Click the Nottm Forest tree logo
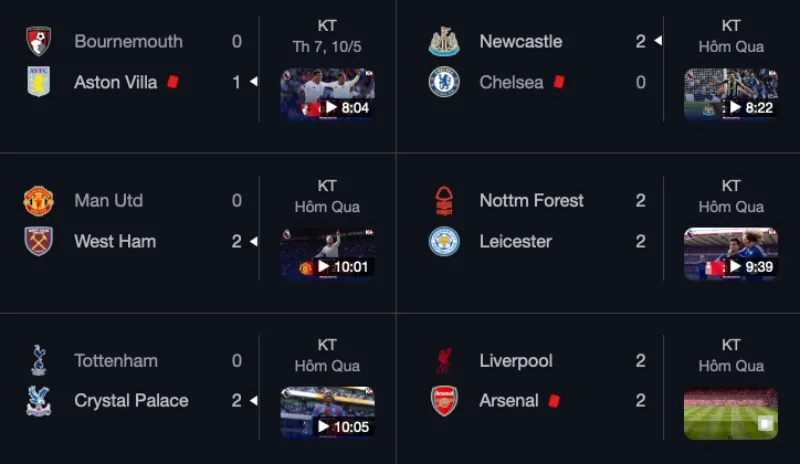Viewport: 800px width, 464px height. [444, 201]
